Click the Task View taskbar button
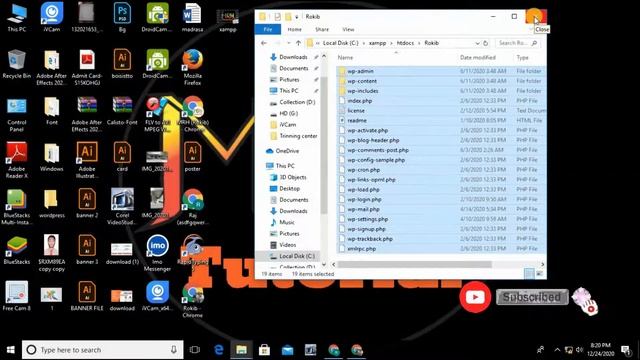Image resolution: width=640 pixels, height=360 pixels. coord(195,350)
